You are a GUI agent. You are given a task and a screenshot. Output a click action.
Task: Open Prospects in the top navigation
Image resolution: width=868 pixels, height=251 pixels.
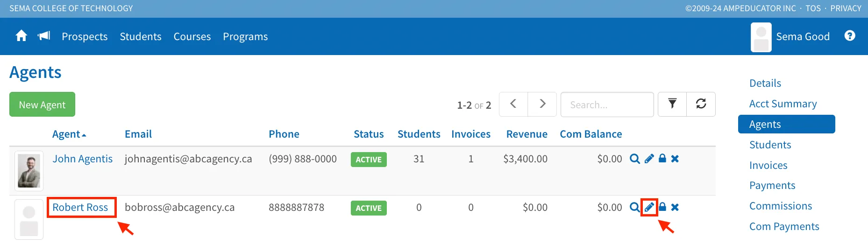(85, 36)
